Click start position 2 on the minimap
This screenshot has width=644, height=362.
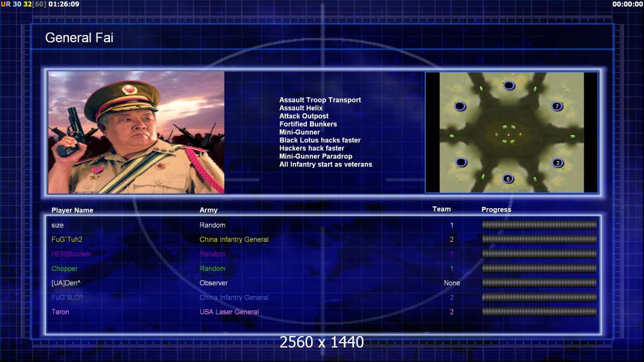tap(558, 163)
